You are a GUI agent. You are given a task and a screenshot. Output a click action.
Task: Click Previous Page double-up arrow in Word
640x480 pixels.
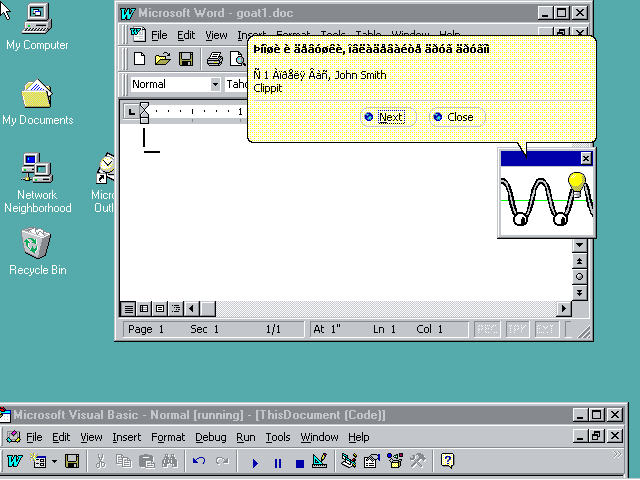coord(580,261)
